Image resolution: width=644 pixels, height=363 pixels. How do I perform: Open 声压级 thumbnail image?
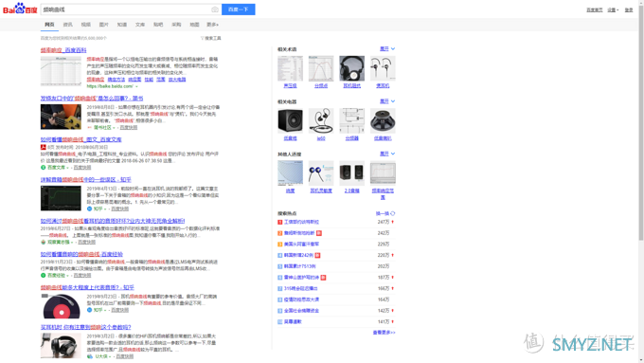(290, 68)
